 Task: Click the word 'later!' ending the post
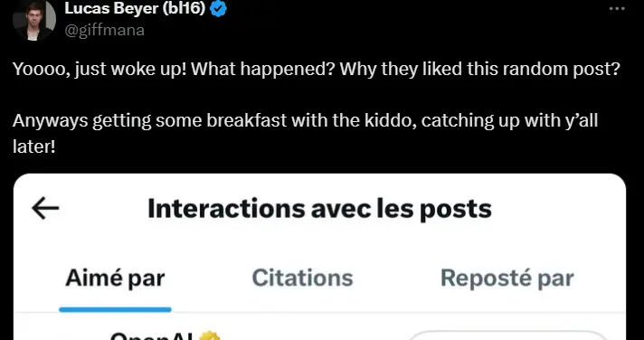coord(34,146)
